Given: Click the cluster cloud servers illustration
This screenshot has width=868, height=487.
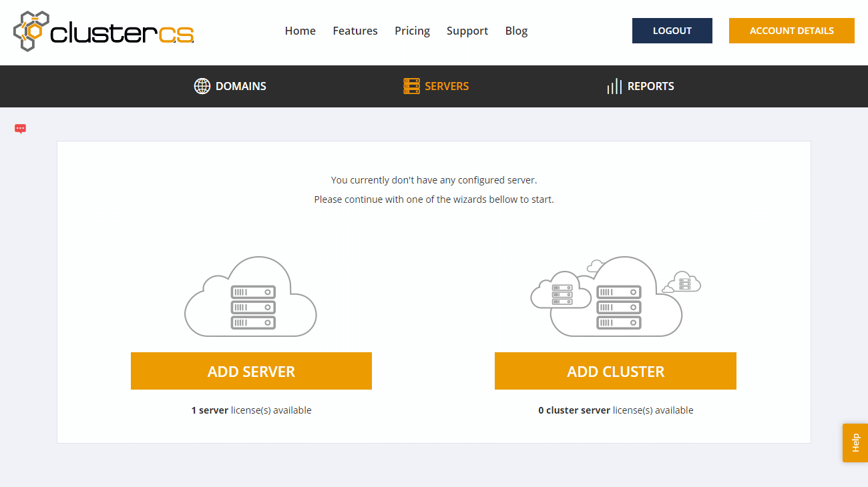Looking at the screenshot, I should tap(614, 297).
